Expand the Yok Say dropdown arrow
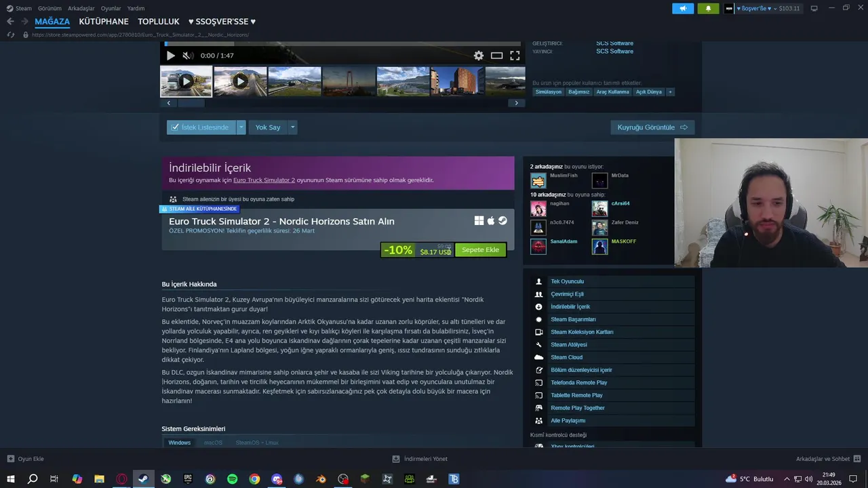The image size is (868, 488). point(293,127)
